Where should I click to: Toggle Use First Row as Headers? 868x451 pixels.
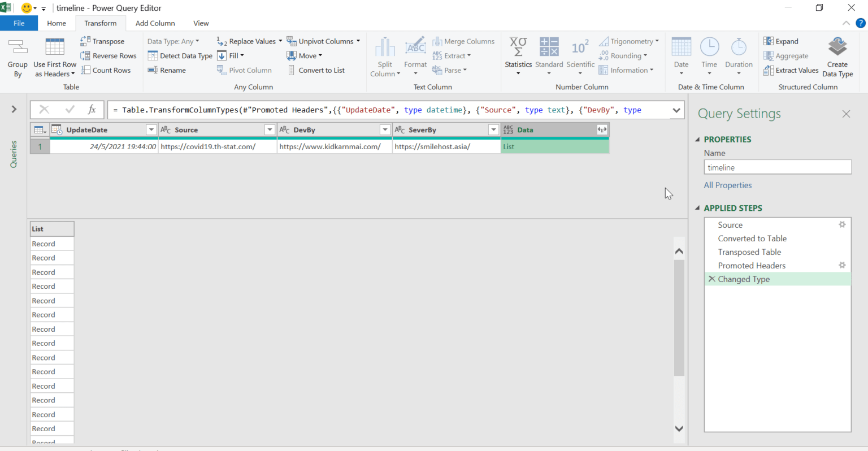coord(54,57)
